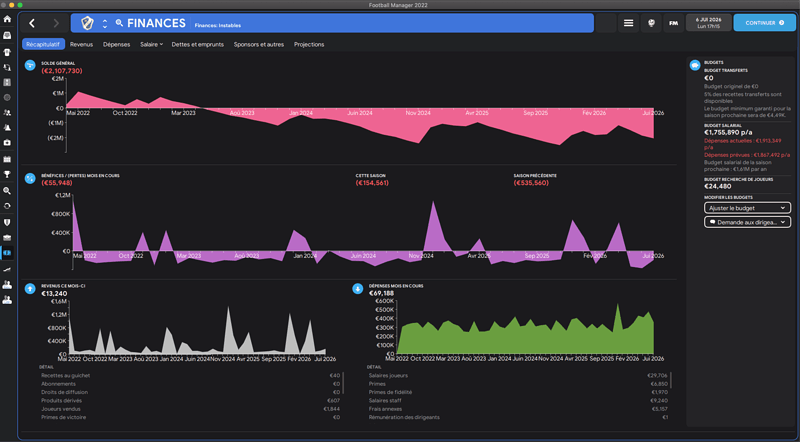Click the up/down club switcher arrows
The height and width of the screenshot is (442, 800).
(x=106, y=22)
